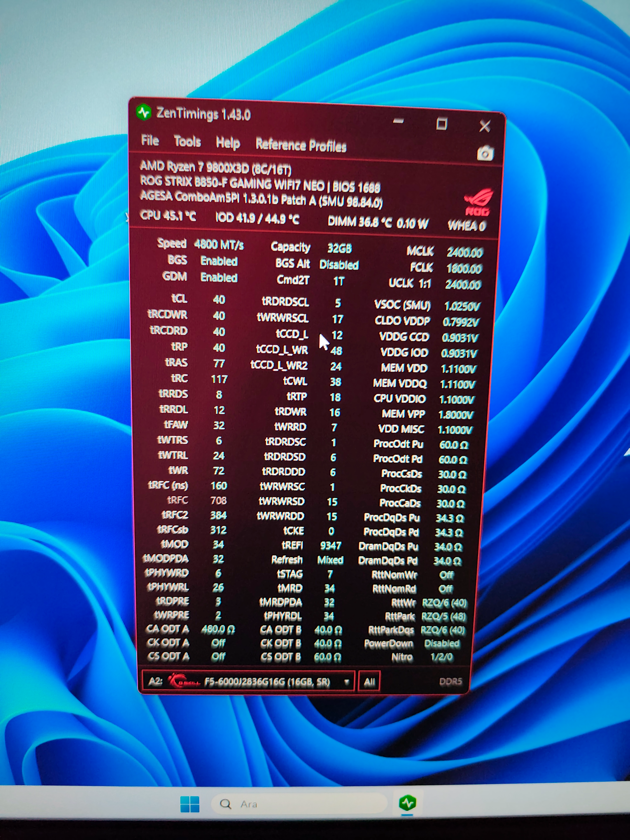Click the "RttParkDqs" label
Image resolution: width=630 pixels, height=840 pixels.
(391, 630)
